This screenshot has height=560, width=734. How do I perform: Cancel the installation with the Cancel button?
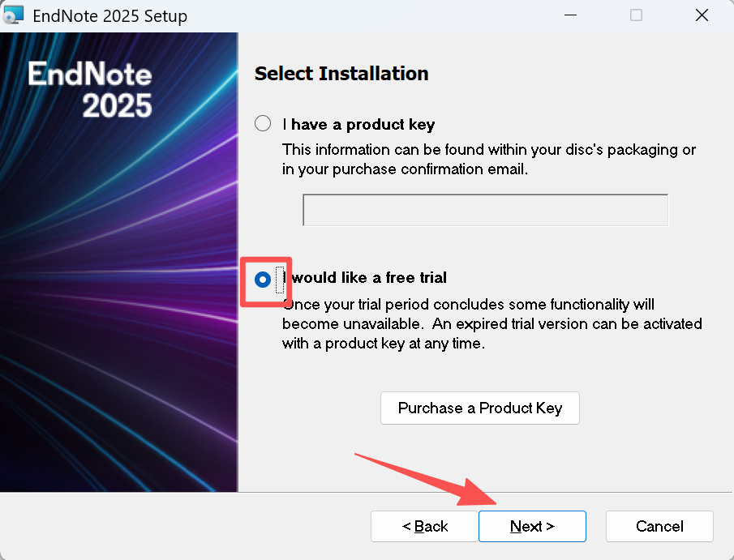(659, 527)
